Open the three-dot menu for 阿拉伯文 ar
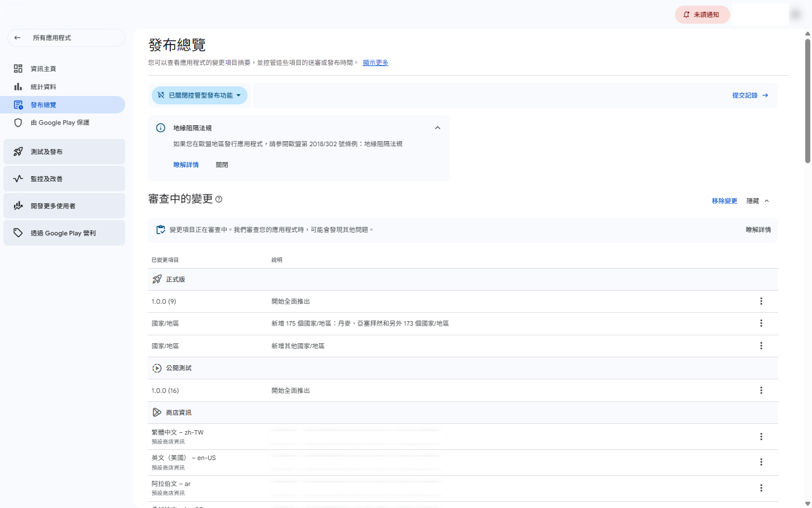 [x=761, y=488]
